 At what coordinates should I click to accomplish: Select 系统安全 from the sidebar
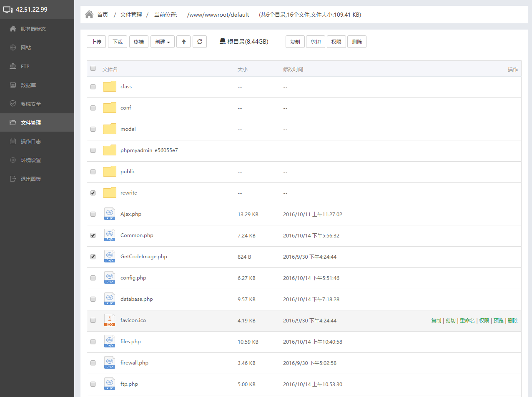(31, 104)
